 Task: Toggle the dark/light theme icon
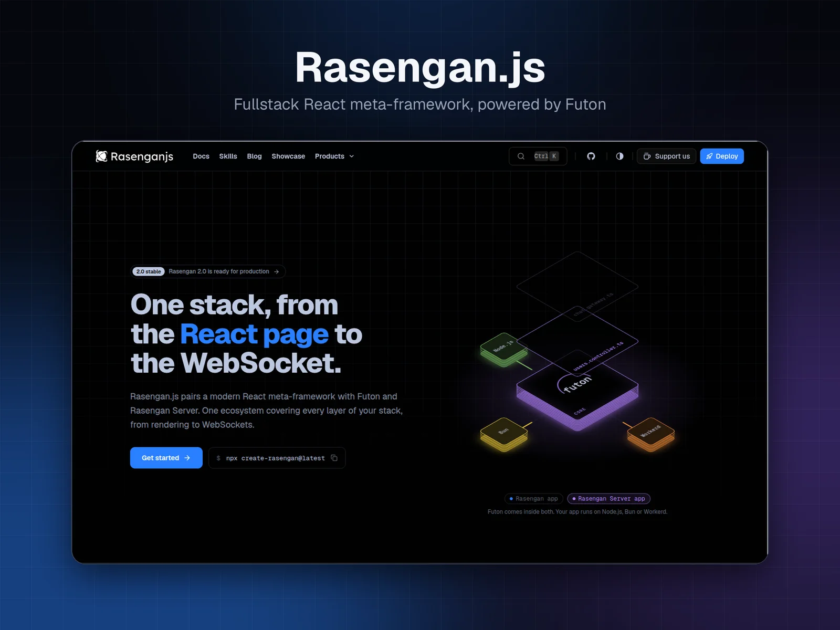(x=620, y=156)
